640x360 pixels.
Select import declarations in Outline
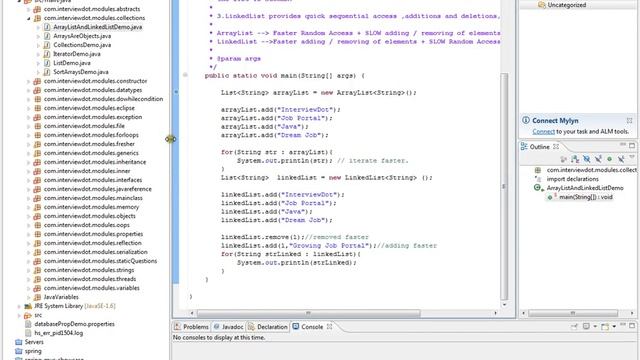[572, 179]
